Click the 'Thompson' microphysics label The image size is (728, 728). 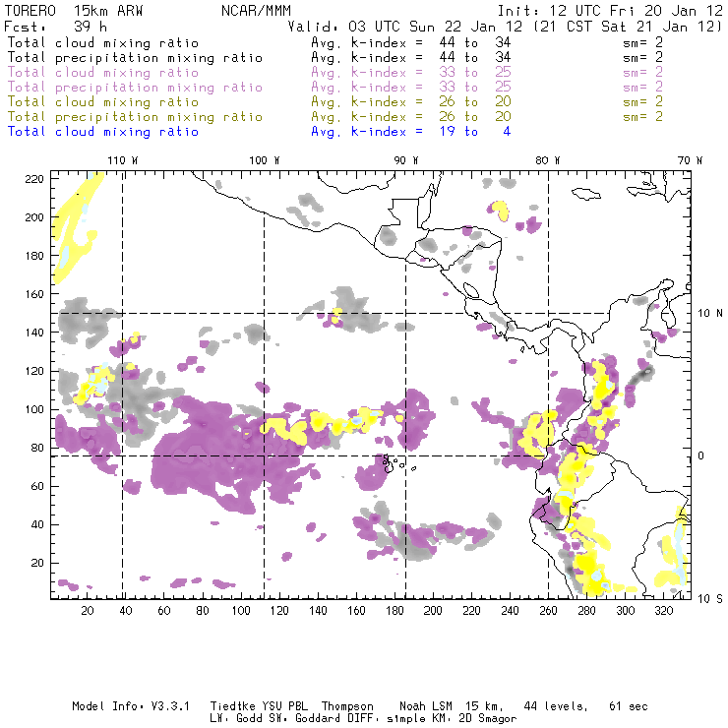pos(347,706)
